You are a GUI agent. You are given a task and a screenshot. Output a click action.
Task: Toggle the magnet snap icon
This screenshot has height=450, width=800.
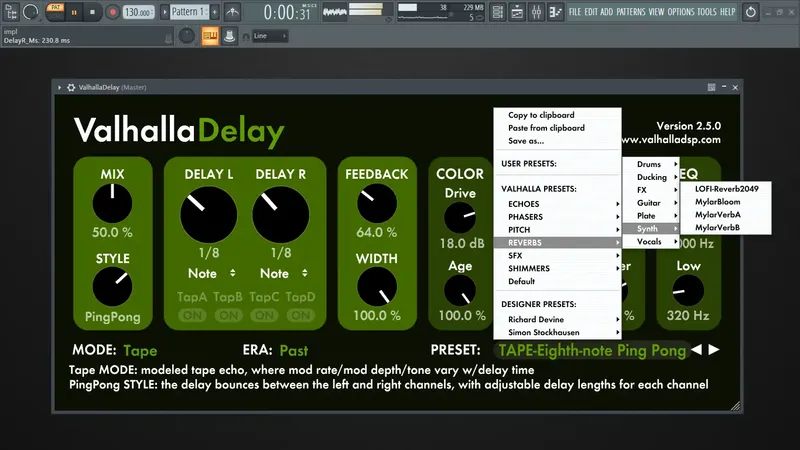[246, 36]
